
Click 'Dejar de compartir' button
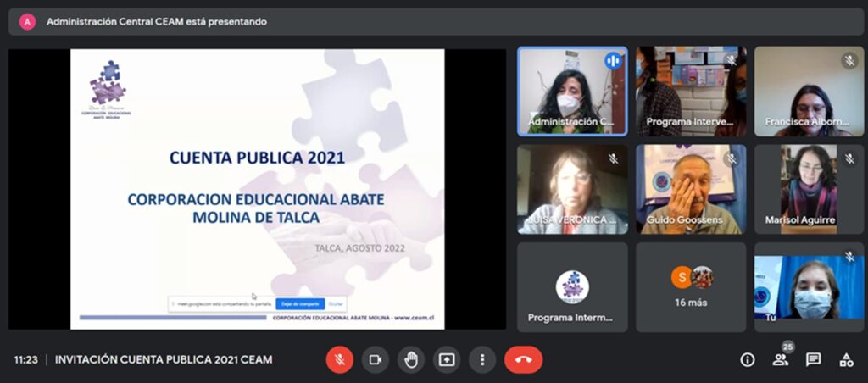coord(300,303)
